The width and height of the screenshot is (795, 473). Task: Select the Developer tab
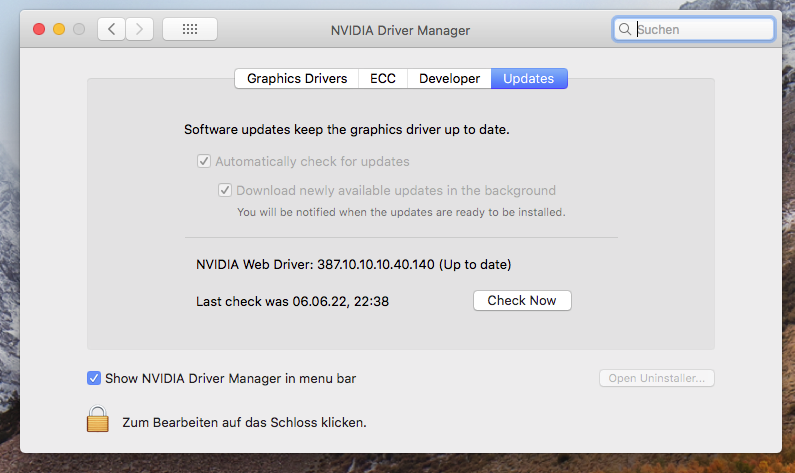449,78
